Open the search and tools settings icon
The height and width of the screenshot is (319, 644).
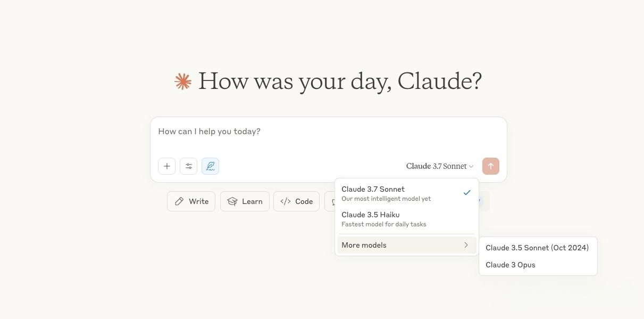(x=189, y=166)
